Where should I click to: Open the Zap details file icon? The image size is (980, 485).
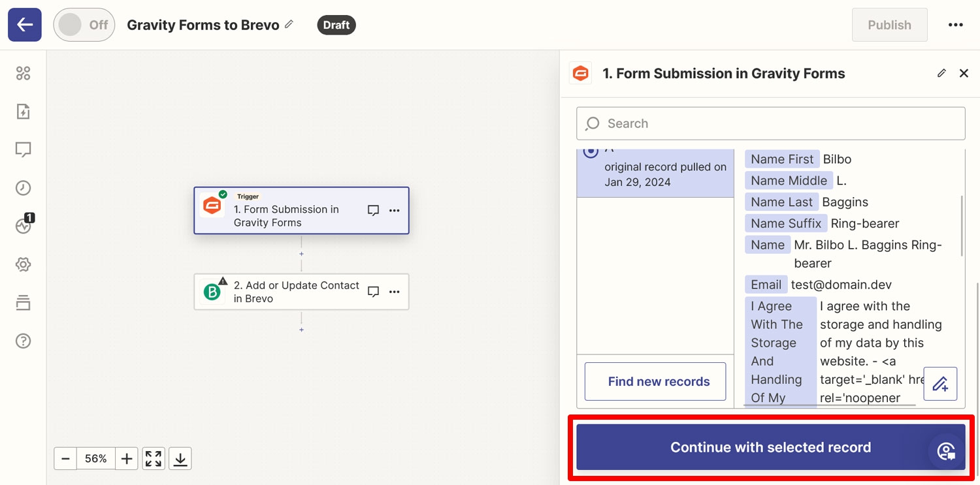tap(23, 112)
